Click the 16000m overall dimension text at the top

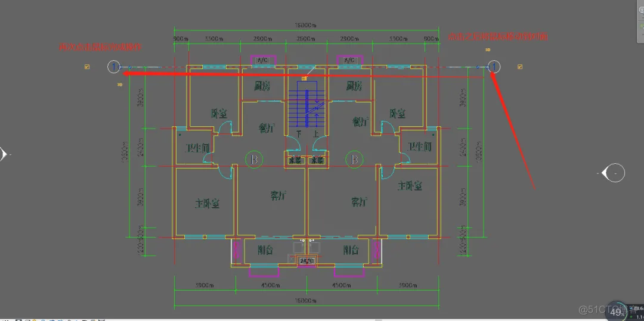[305, 26]
